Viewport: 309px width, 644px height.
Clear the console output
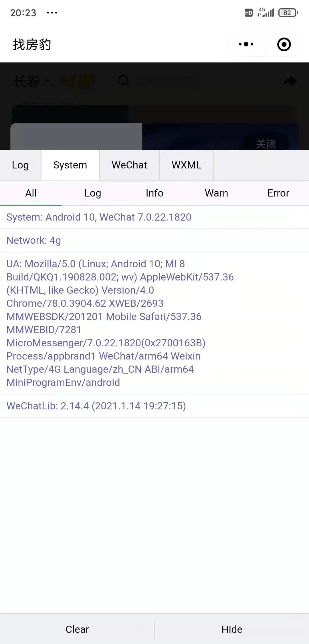pos(77,629)
